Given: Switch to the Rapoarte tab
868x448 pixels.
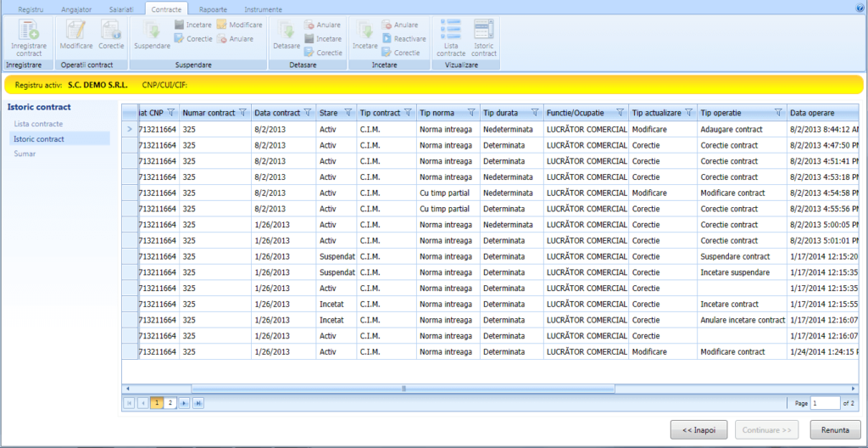Looking at the screenshot, I should (214, 9).
